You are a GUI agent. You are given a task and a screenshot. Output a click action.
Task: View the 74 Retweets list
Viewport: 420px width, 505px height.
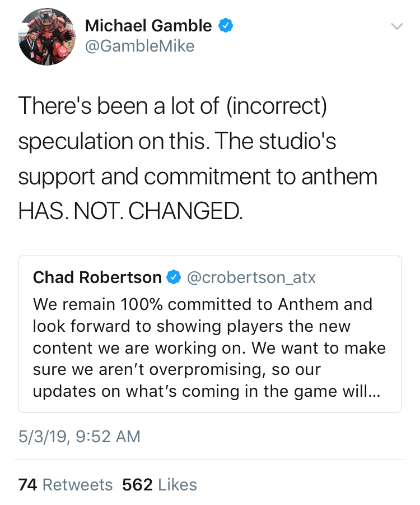[66, 485]
